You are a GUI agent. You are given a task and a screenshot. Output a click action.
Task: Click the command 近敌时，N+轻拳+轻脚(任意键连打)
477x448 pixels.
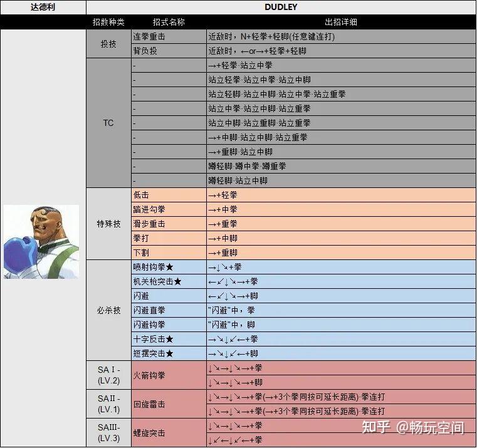(x=271, y=36)
